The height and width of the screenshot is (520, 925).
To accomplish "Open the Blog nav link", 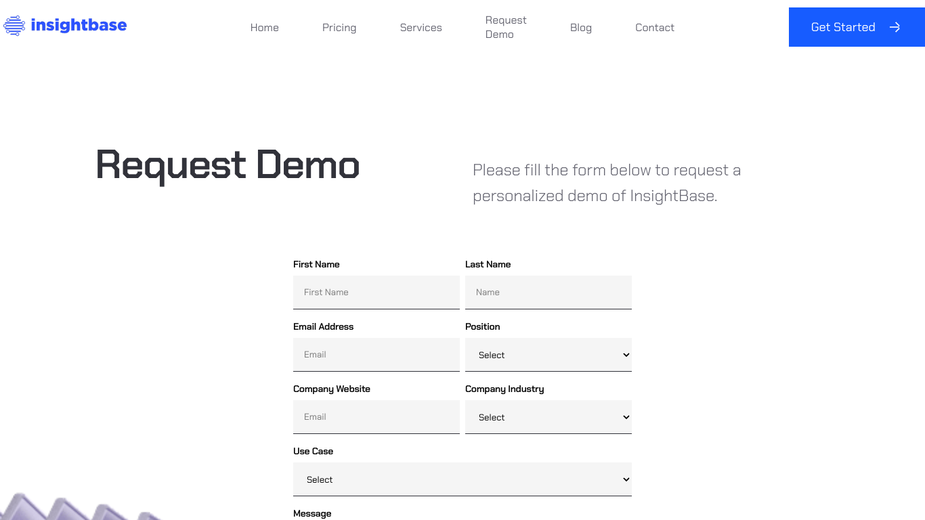I will click(x=580, y=27).
